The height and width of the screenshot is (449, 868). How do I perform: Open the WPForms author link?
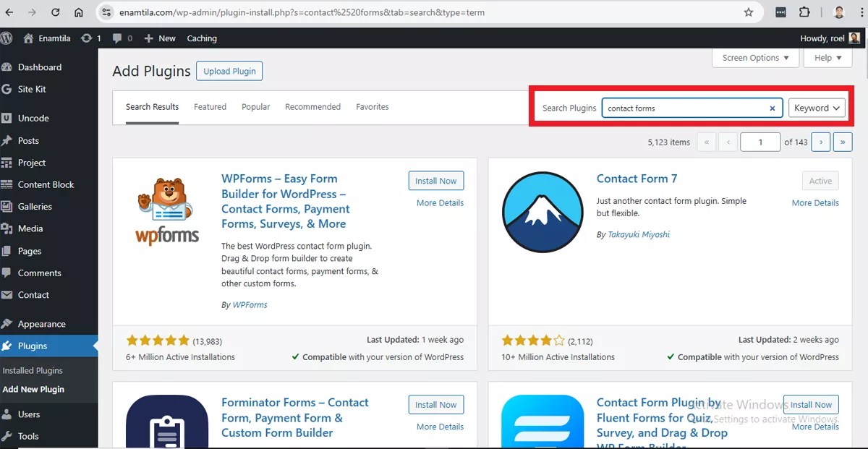point(250,305)
